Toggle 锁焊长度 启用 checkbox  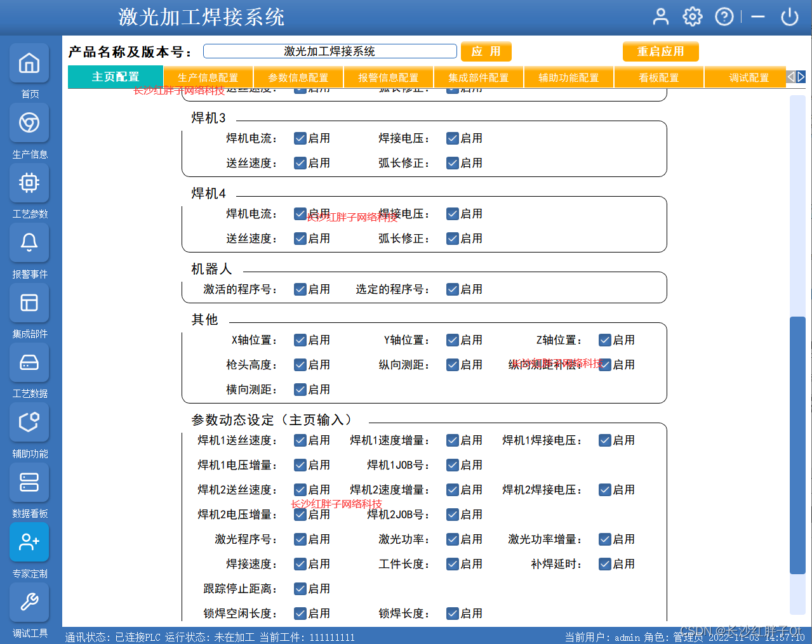click(453, 614)
